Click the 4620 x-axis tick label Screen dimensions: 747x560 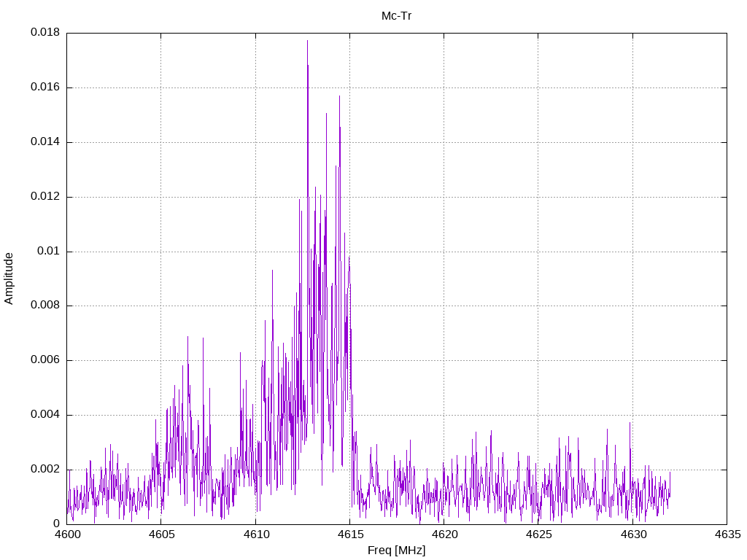point(444,534)
